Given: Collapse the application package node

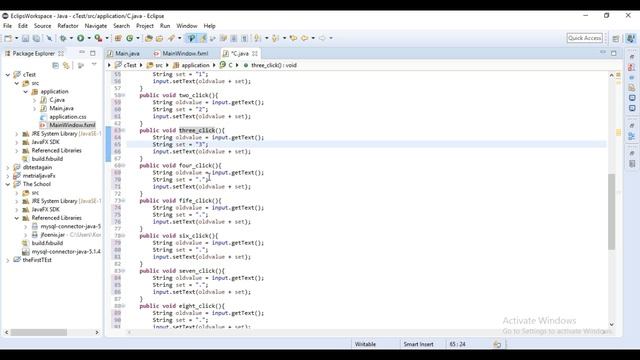Looking at the screenshot, I should 26,92.
